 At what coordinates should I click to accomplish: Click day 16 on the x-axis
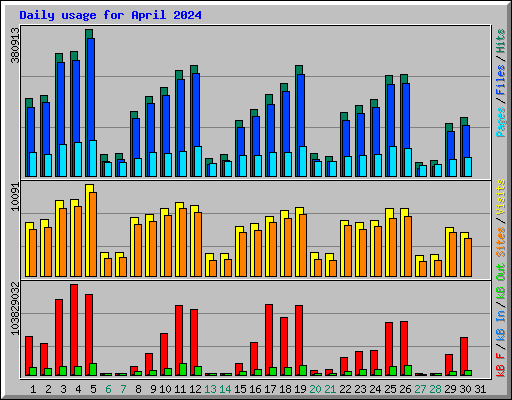[x=255, y=389]
